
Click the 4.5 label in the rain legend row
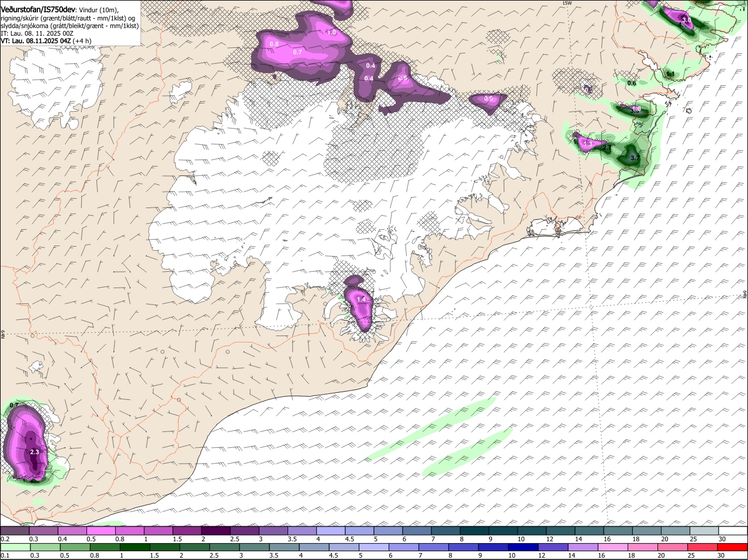click(333, 556)
